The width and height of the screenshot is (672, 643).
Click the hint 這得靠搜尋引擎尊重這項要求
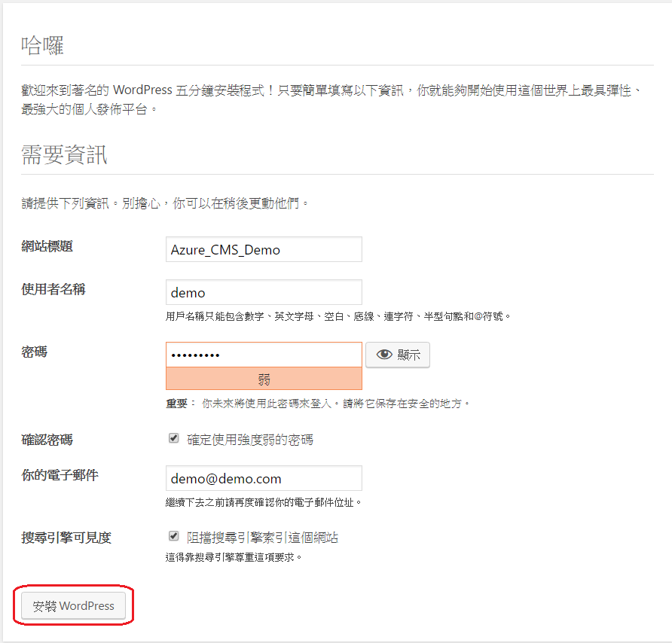coord(234,557)
